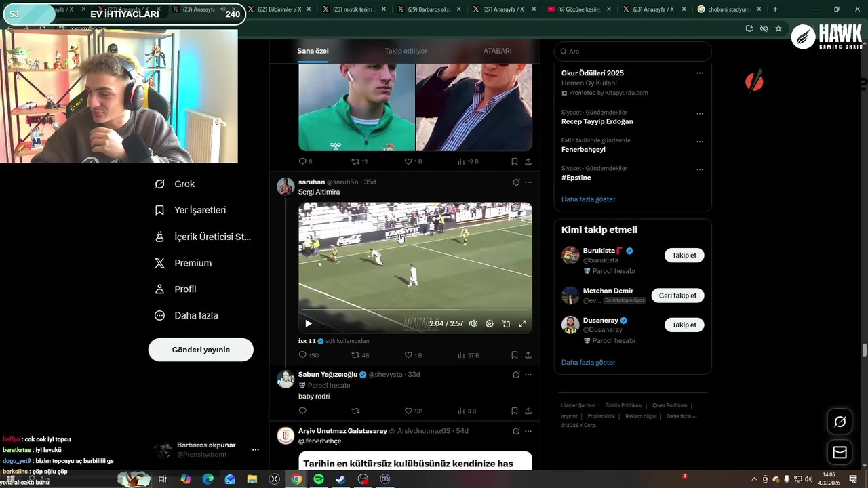Open more options for Arşiv Unutmaz Galatasaray tweet

[x=528, y=431]
